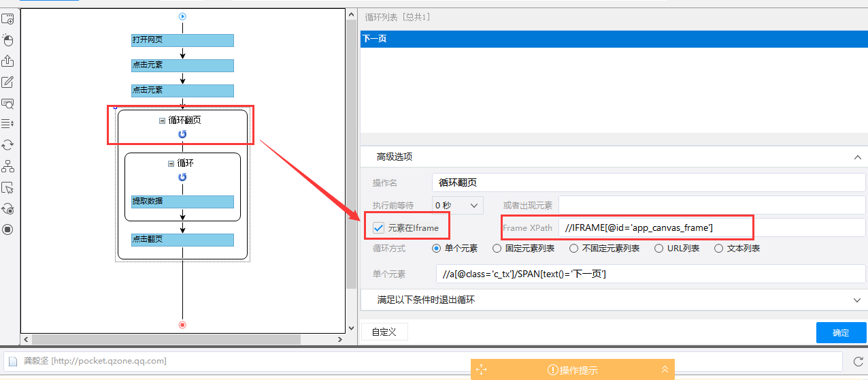868x380 pixels.
Task: Click the vertical scrollbar down arrow
Action: pyautogui.click(x=351, y=328)
